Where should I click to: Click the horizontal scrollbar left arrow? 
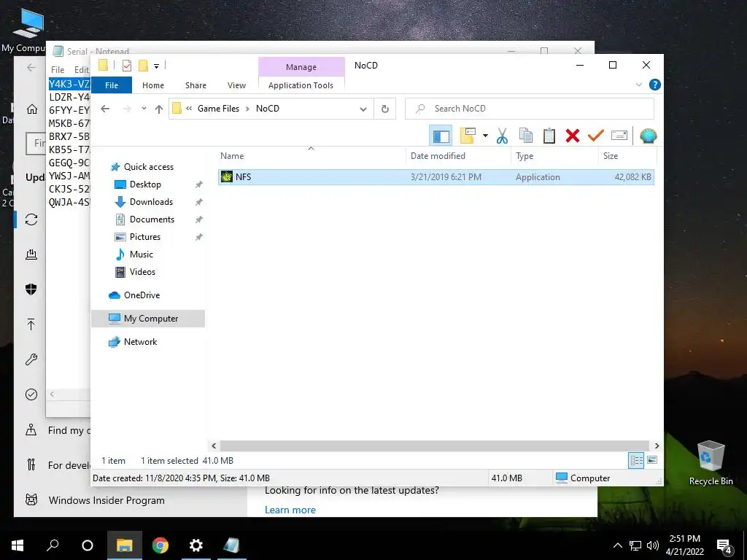point(214,446)
